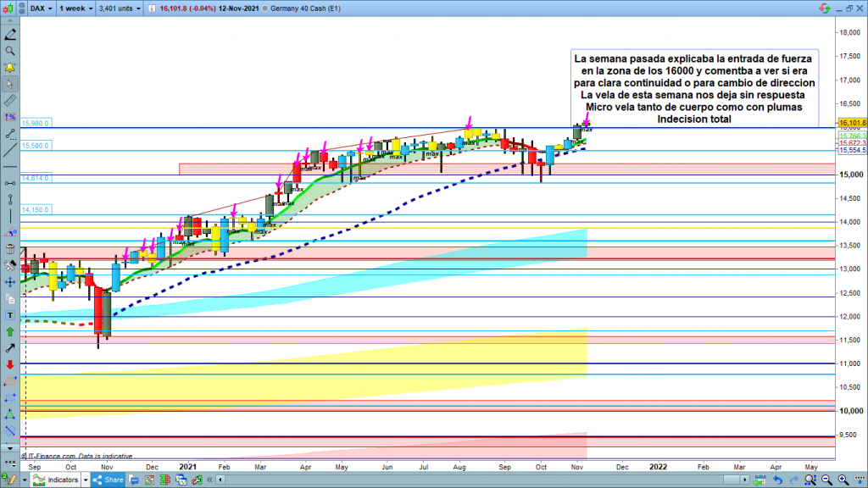The width and height of the screenshot is (868, 488).
Task: Pick the ruler measurement tool
Action: point(9,101)
